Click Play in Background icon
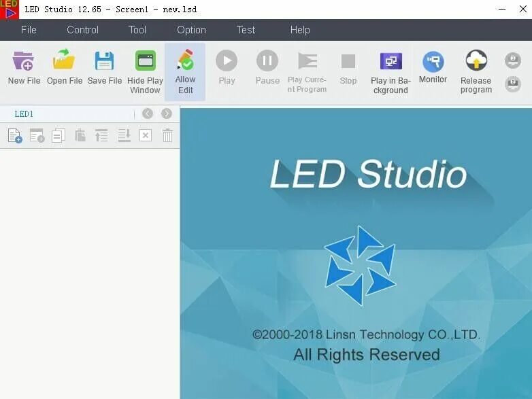532x399 pixels. (x=391, y=61)
